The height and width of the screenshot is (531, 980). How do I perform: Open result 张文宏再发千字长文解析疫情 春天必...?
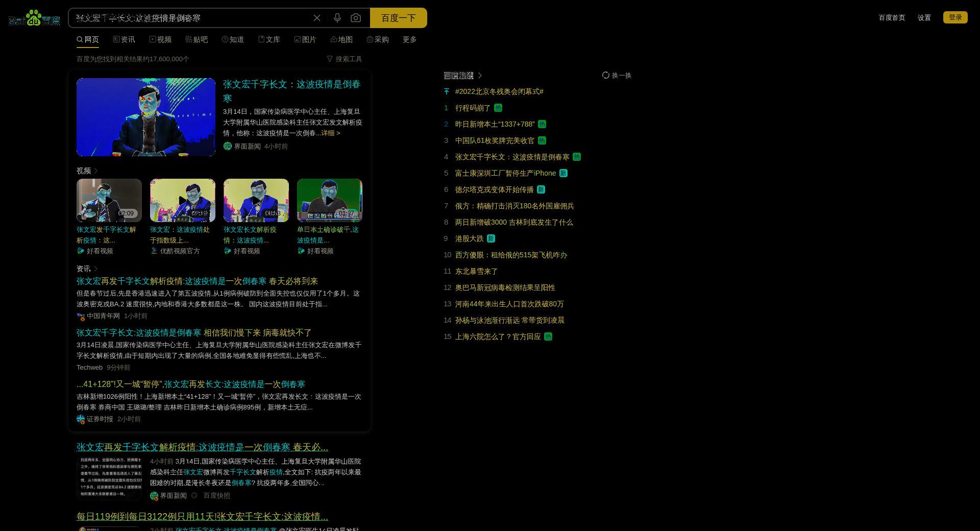coord(202,447)
